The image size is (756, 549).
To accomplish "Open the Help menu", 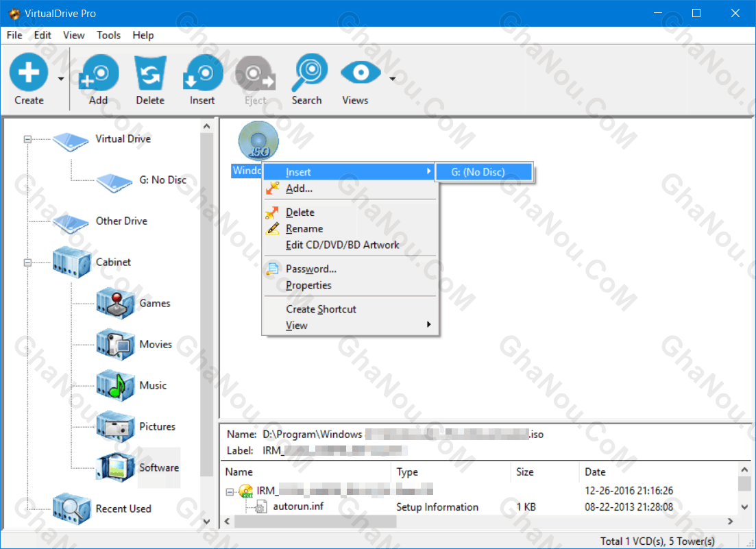I will point(143,35).
